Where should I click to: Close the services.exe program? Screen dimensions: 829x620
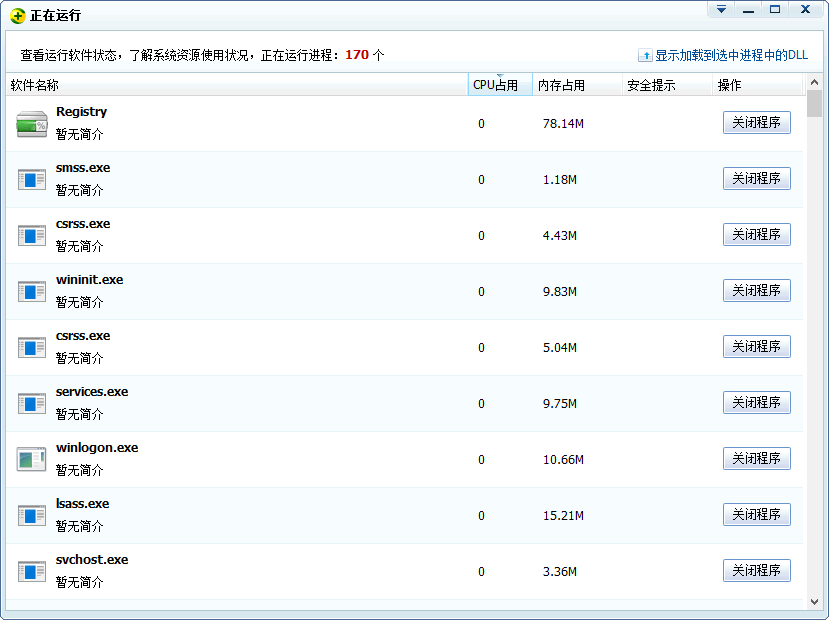pyautogui.click(x=757, y=403)
